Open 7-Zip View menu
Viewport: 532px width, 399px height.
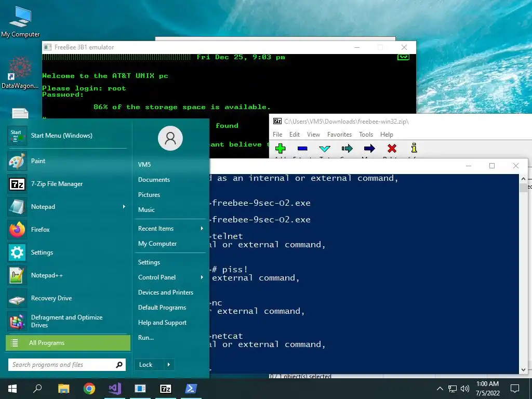click(313, 135)
